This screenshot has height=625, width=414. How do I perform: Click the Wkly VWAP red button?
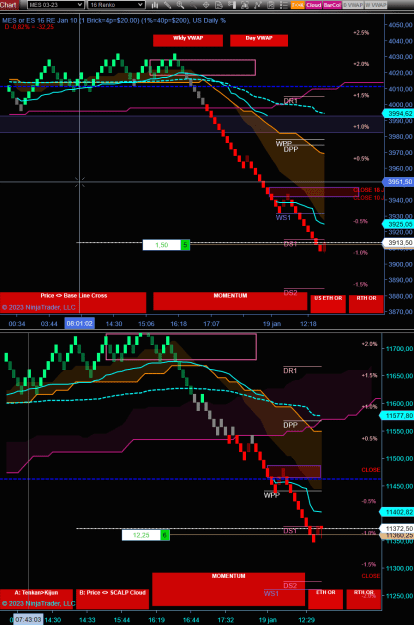pos(188,40)
